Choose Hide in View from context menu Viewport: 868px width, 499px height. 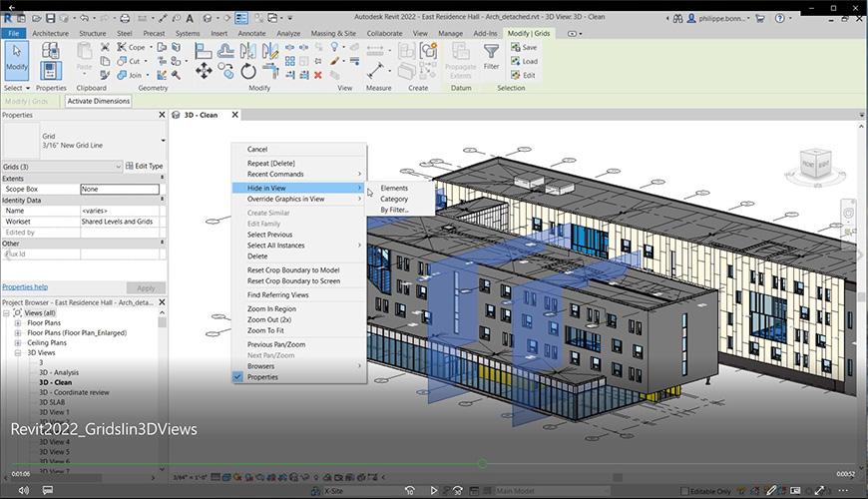pos(299,189)
